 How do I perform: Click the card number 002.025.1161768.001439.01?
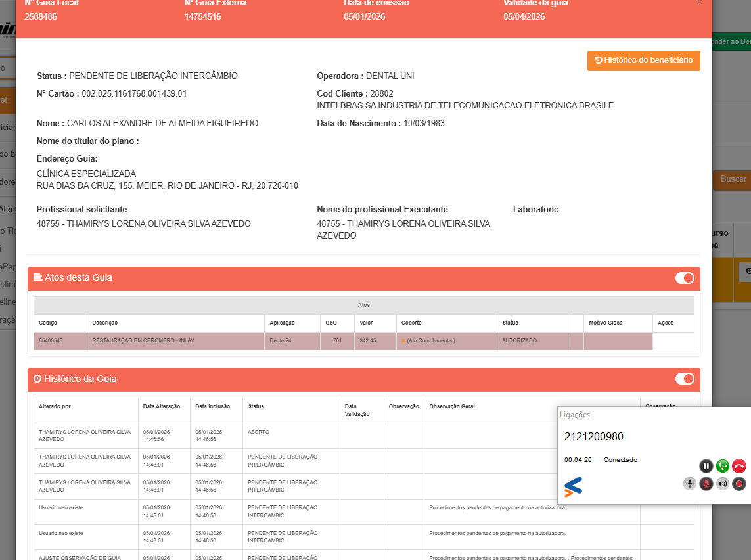coord(134,94)
